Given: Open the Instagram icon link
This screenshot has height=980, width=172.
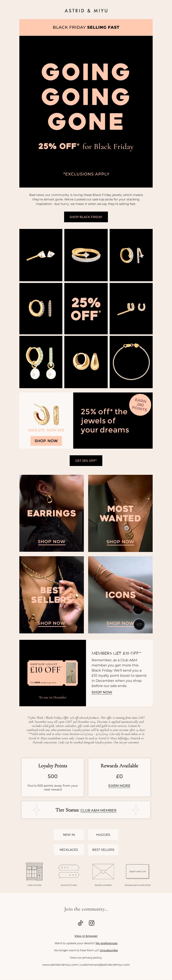Looking at the screenshot, I should click(x=92, y=923).
